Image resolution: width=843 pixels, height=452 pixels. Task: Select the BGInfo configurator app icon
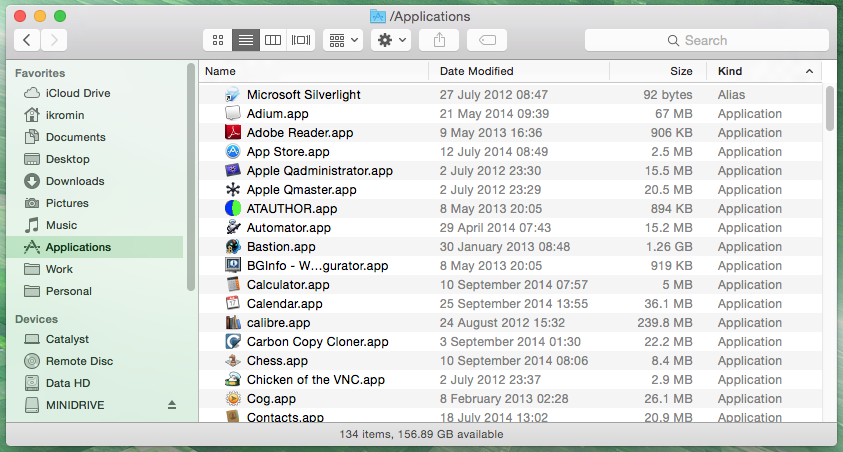point(233,266)
